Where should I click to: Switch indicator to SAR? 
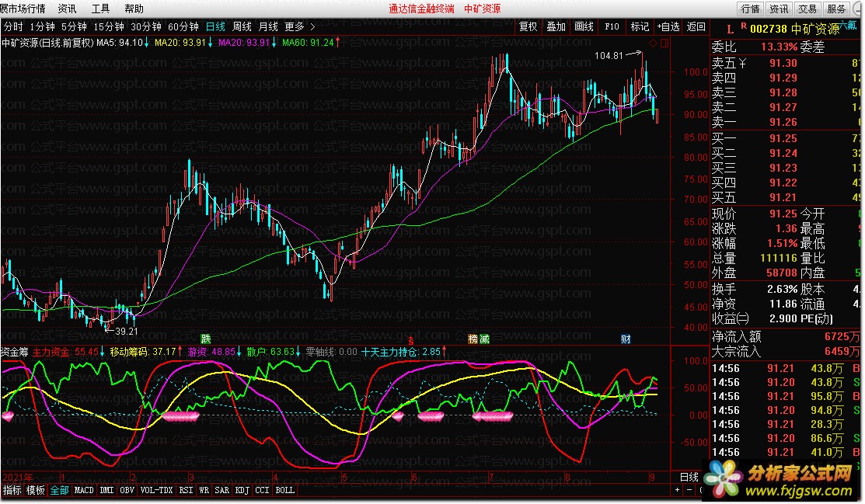tap(221, 490)
